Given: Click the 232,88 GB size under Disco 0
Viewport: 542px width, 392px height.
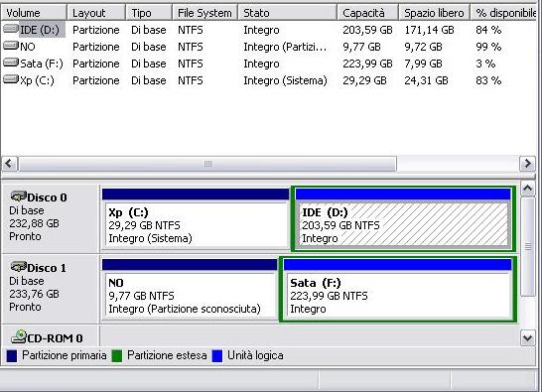Looking at the screenshot, I should pos(34,223).
